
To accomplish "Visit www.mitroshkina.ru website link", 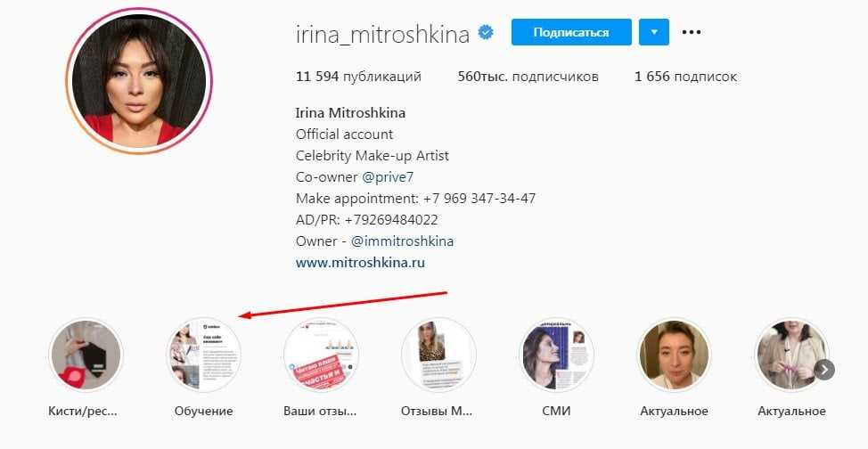I will pos(360,263).
